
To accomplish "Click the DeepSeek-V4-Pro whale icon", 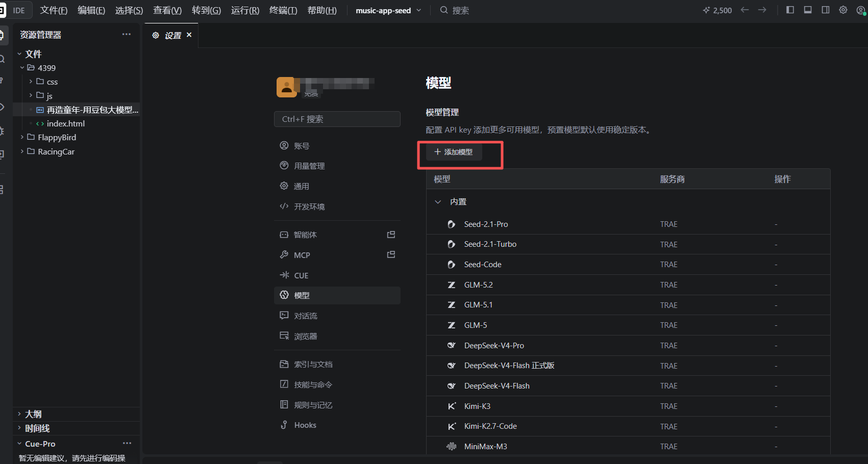I will 451,345.
